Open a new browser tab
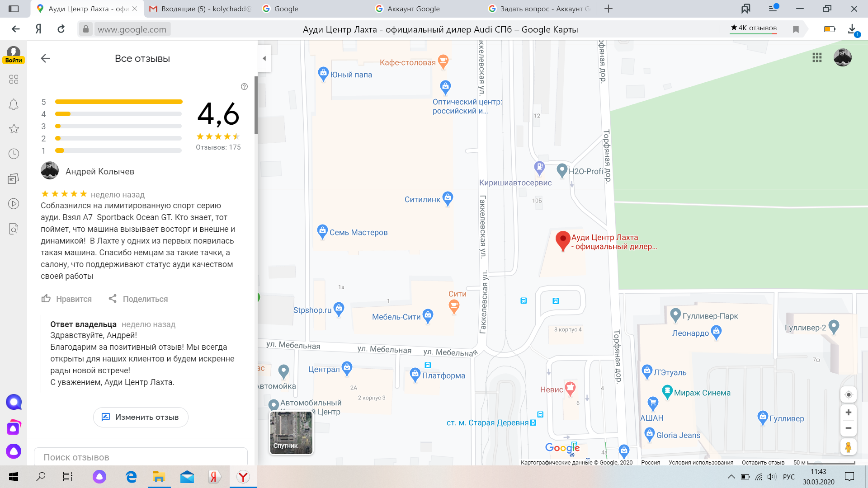Image resolution: width=868 pixels, height=488 pixels. 609,9
